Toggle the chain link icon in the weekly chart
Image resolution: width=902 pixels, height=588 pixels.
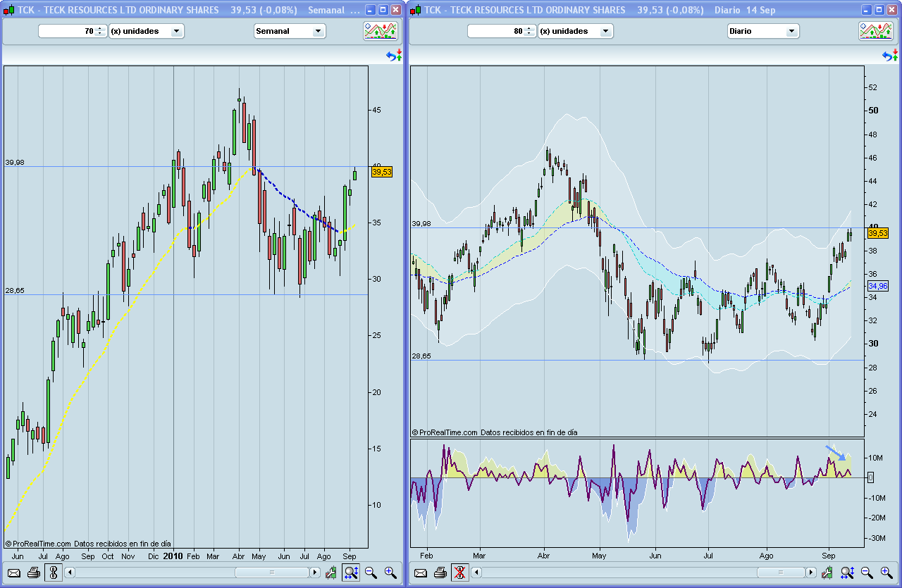pos(53,573)
